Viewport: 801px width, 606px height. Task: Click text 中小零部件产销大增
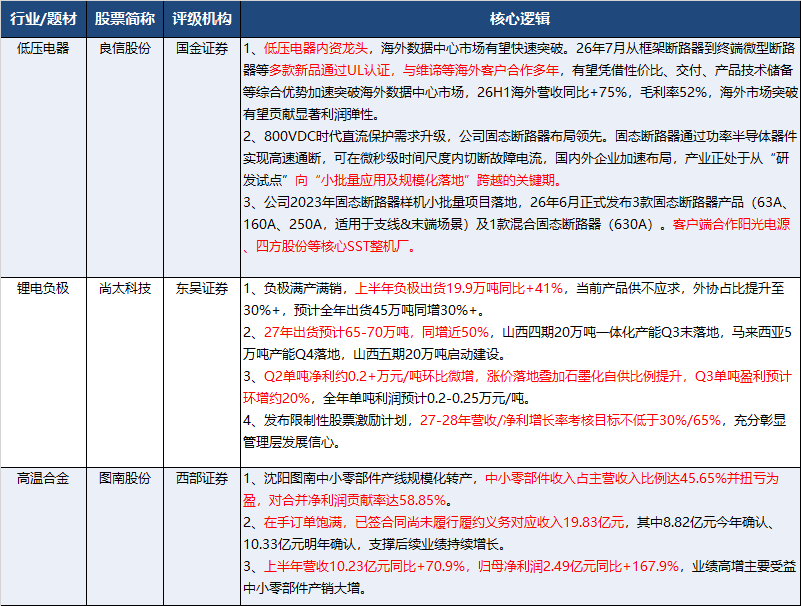(x=301, y=589)
